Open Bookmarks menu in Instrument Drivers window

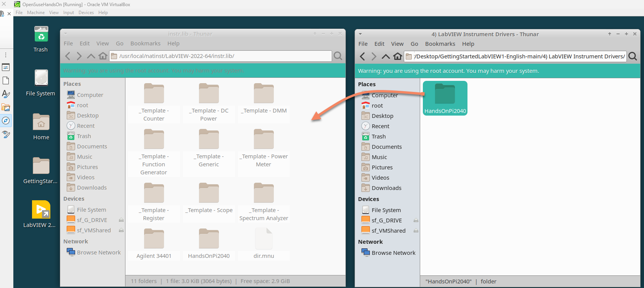click(x=440, y=44)
